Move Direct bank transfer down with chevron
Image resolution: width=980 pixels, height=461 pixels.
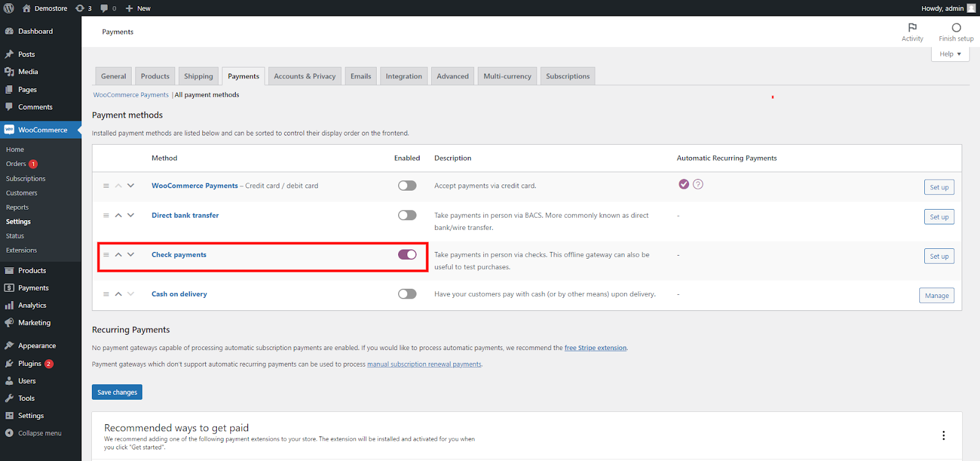click(130, 215)
